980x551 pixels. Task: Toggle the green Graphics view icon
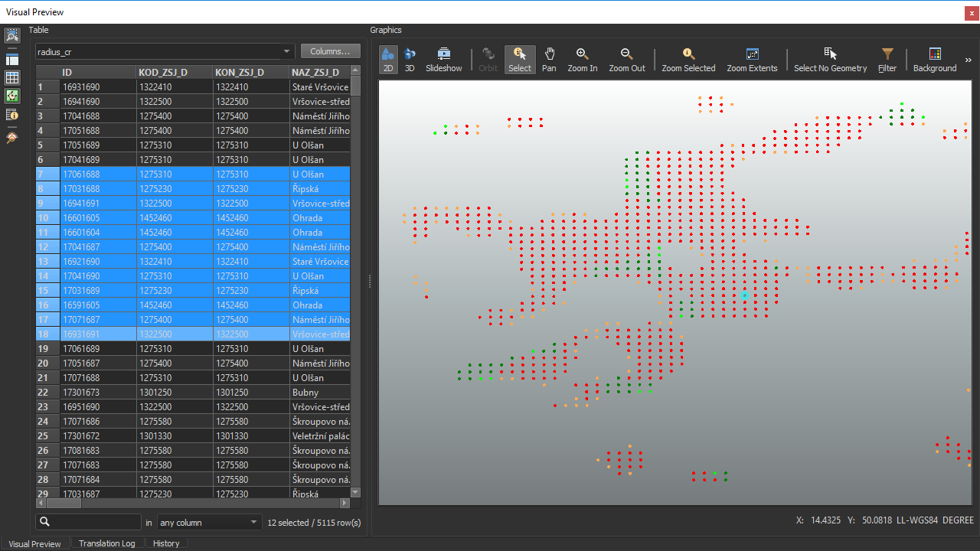click(12, 96)
